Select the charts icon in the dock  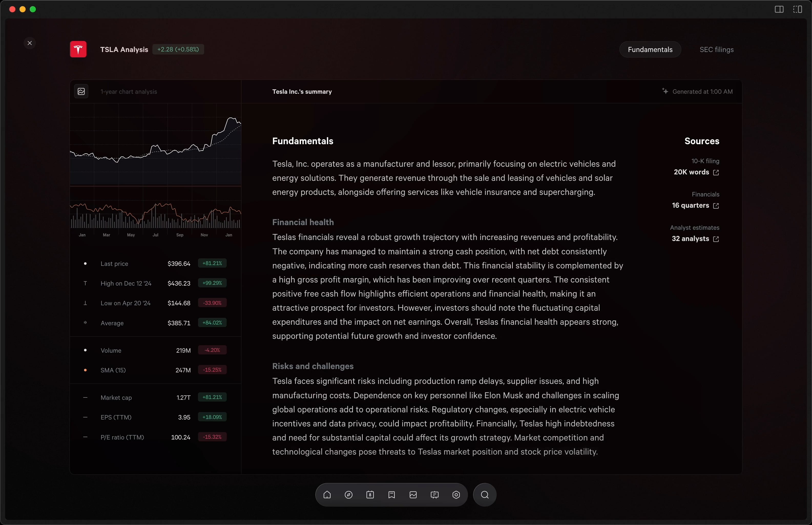[x=413, y=495]
